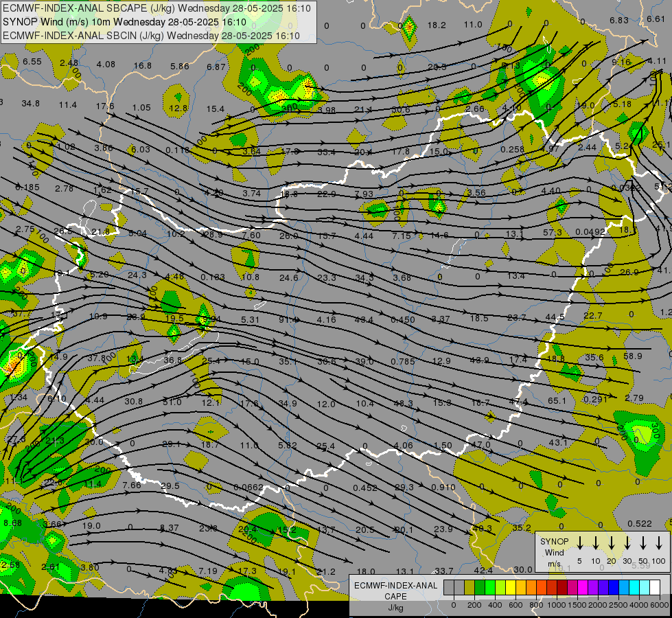Click the map value 57.3
This screenshot has width=672, height=618.
(x=553, y=232)
